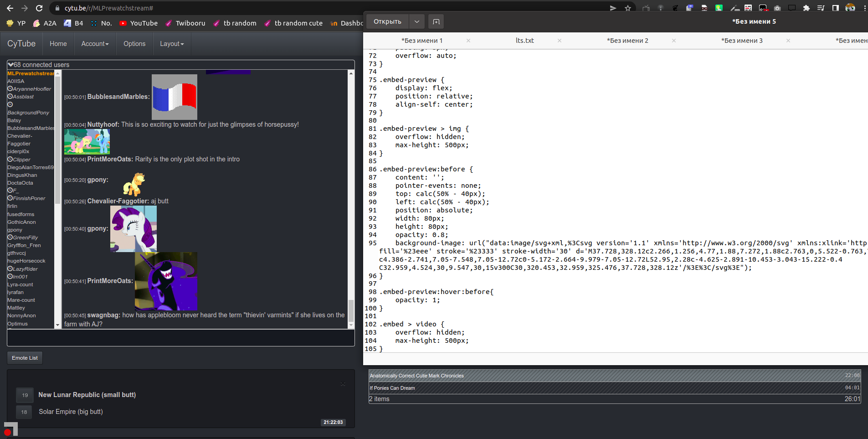Click the address bar URL cytu.be
The width and height of the screenshot is (868, 439).
109,8
